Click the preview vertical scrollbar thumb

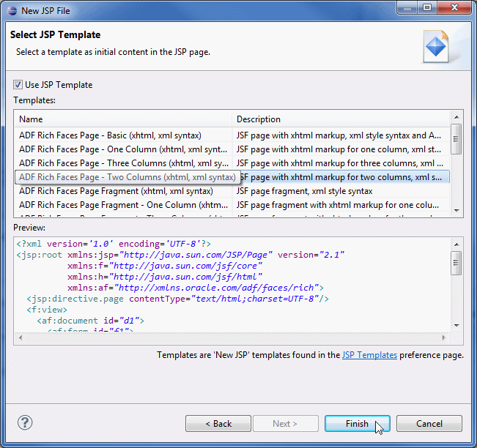click(456, 263)
